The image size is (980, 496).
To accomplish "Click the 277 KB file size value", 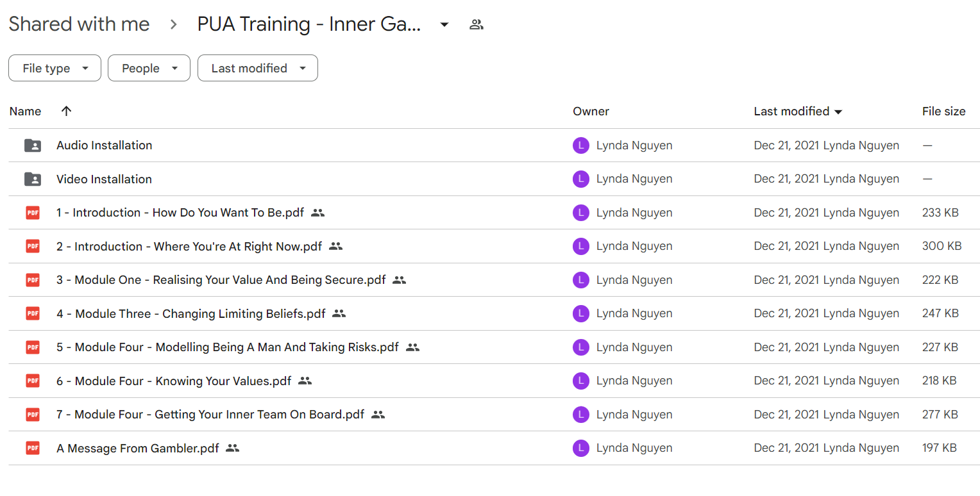I will point(940,415).
